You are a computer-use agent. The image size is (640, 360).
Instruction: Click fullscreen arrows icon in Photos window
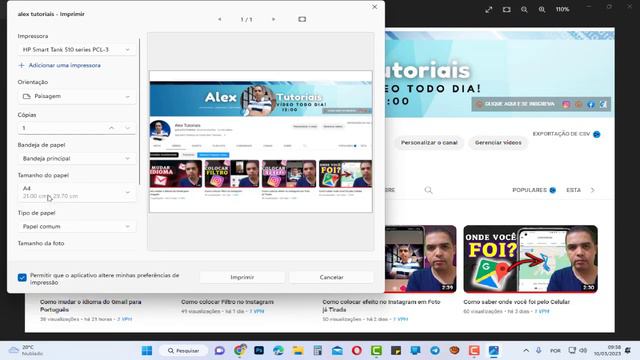point(489,9)
